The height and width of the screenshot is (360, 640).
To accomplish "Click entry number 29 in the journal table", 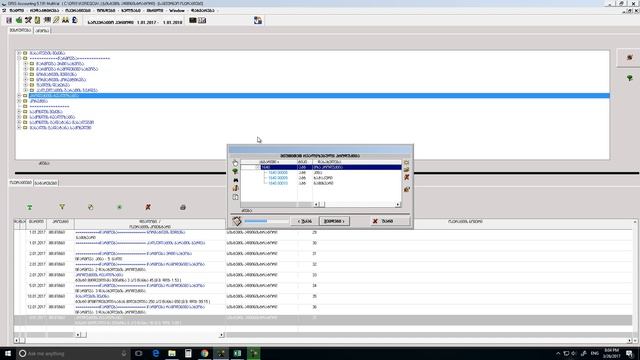I will [x=314, y=232].
